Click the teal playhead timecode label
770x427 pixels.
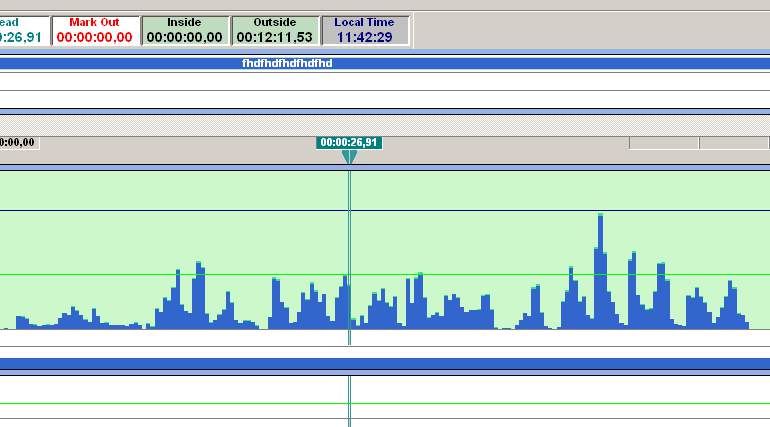tap(349, 143)
